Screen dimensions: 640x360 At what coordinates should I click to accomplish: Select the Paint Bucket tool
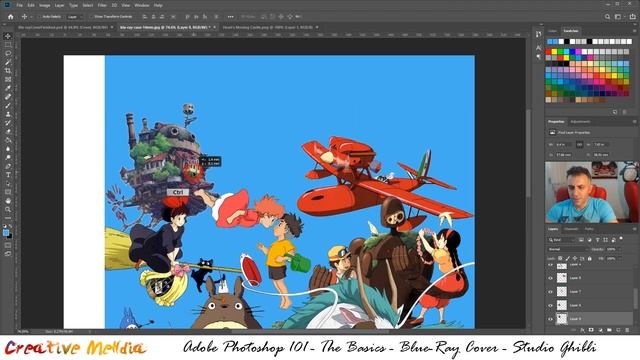click(8, 140)
